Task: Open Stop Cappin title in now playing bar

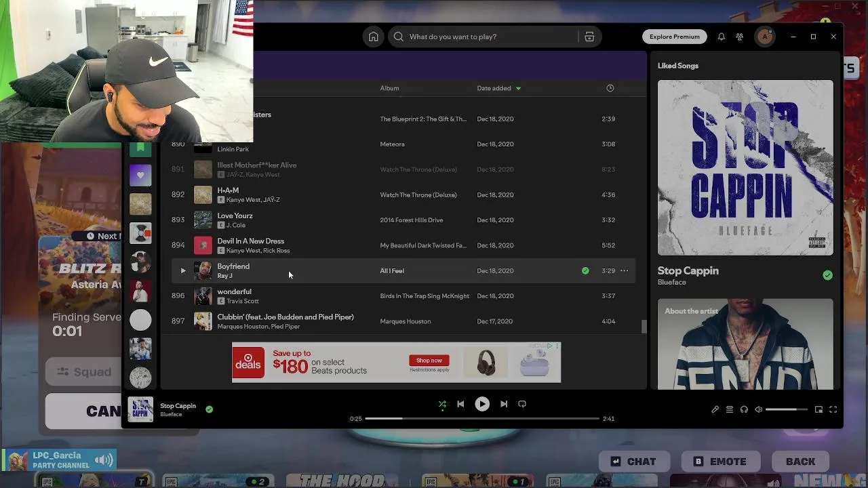Action: [178, 406]
